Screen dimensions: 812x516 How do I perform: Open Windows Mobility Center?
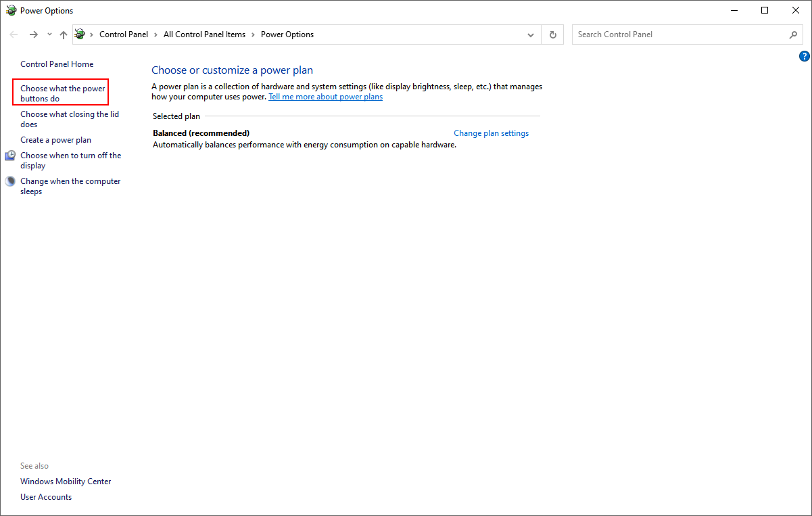pos(66,482)
